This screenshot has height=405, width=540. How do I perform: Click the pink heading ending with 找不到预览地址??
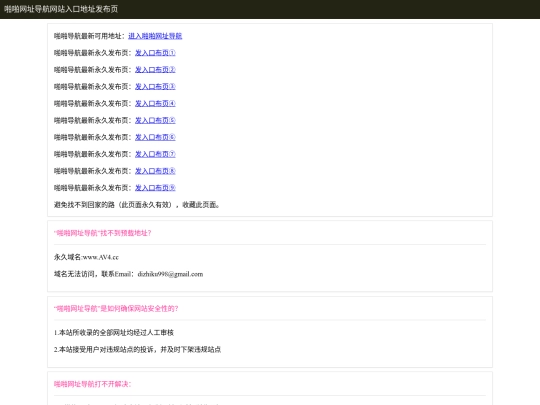coord(102,233)
